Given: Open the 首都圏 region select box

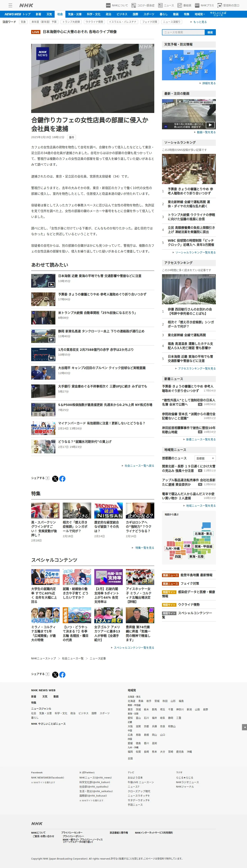Looking at the screenshot, I should point(205,458).
